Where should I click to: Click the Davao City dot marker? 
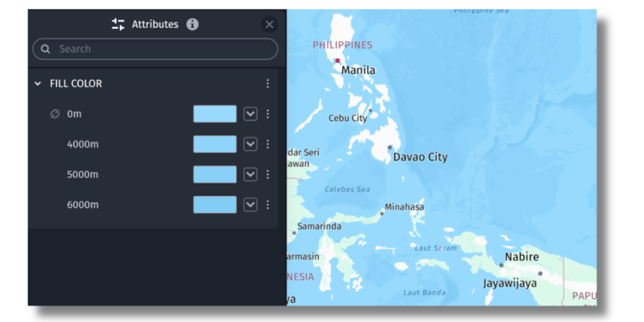pyautogui.click(x=390, y=147)
